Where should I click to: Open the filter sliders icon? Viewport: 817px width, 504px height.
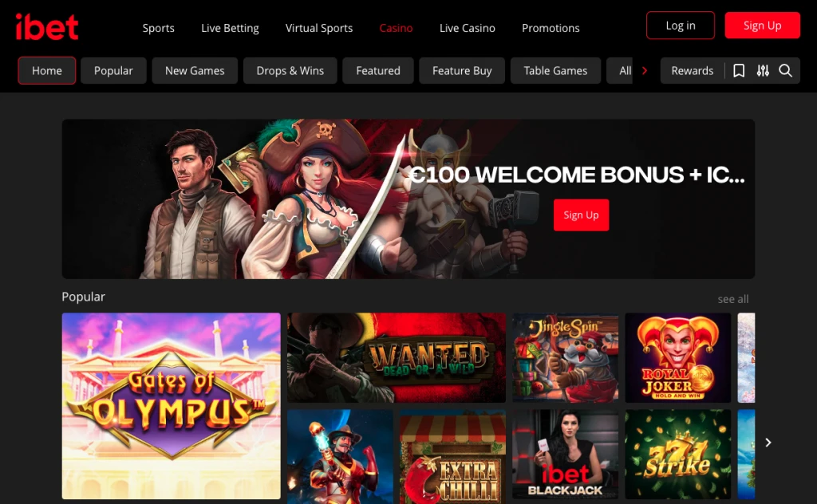pos(763,71)
